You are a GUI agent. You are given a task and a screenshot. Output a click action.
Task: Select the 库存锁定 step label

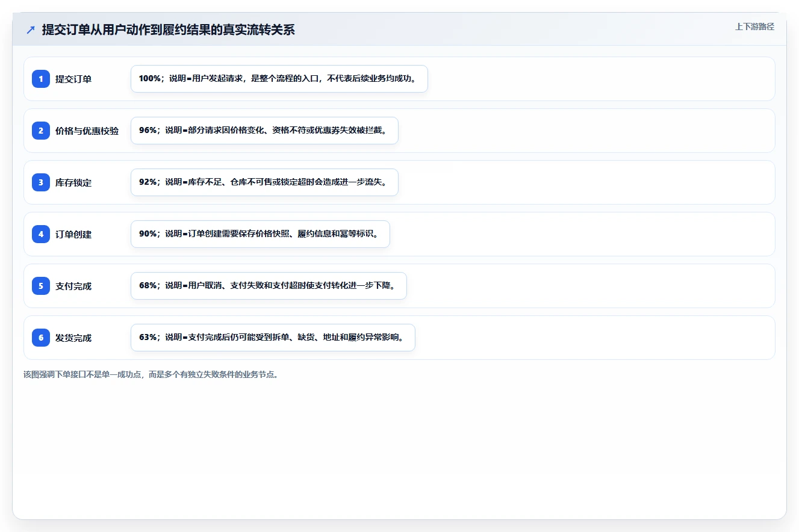[73, 182]
